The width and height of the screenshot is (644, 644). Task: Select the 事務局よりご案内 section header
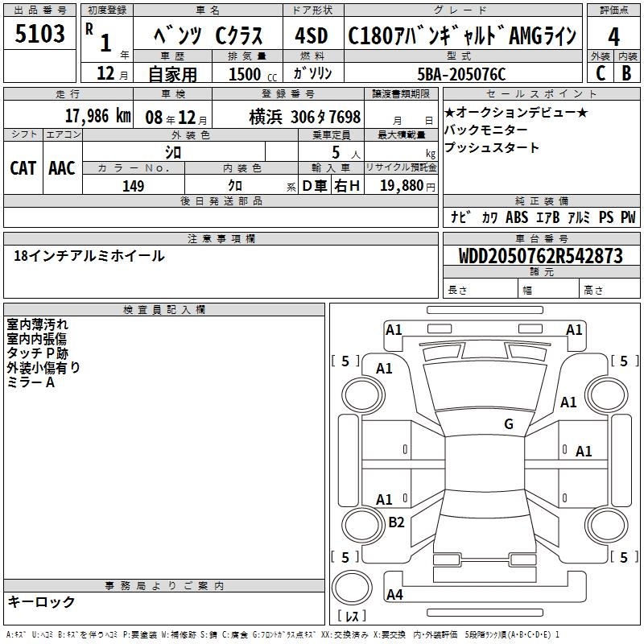(164, 586)
